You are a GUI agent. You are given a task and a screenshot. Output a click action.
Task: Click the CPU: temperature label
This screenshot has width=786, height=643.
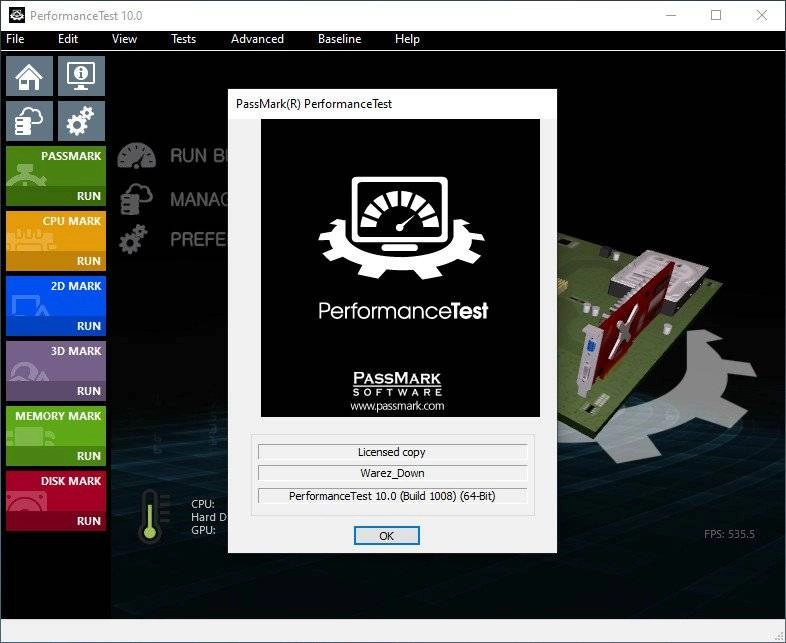203,504
